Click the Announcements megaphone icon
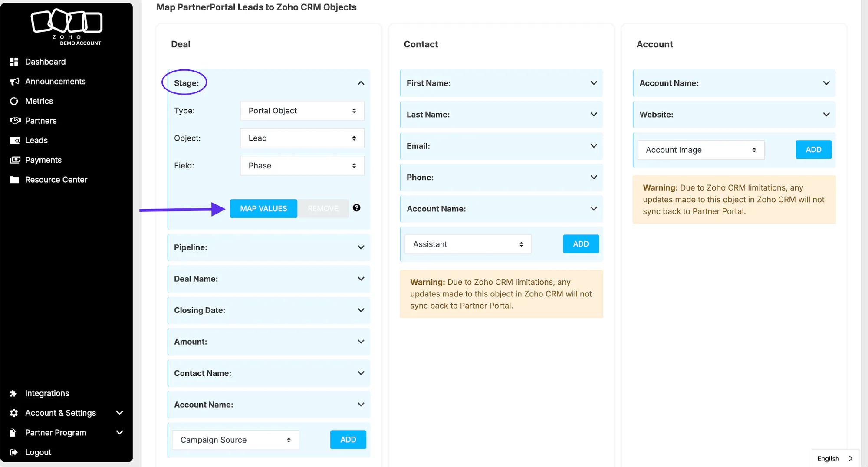The width and height of the screenshot is (868, 467). tap(14, 81)
